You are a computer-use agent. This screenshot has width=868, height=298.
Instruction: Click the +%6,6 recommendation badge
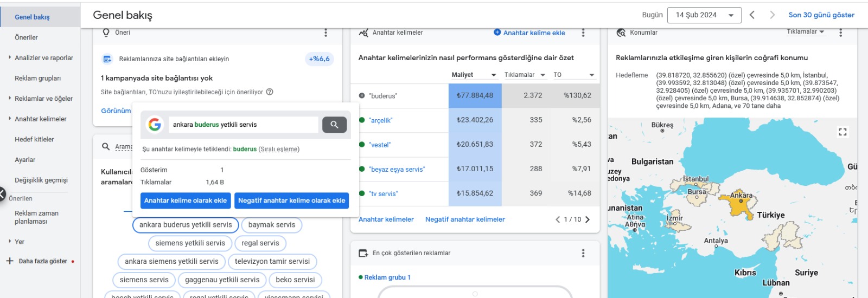point(319,59)
